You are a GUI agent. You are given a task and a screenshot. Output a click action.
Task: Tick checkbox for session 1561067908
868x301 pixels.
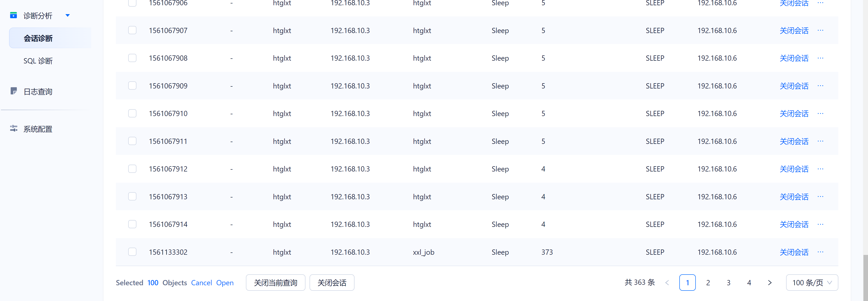(132, 58)
